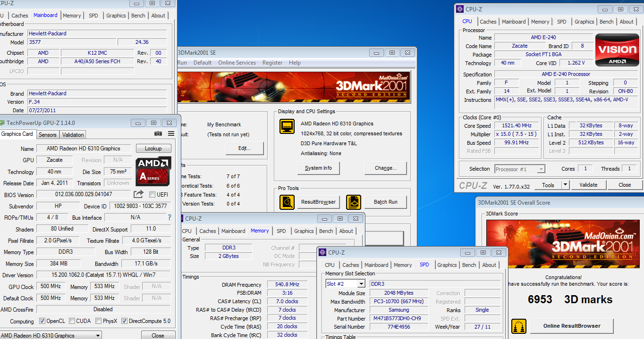Open the SPD tab in CPU-Z Memory window
Viewport: 644px width, 339px height.
(x=281, y=231)
